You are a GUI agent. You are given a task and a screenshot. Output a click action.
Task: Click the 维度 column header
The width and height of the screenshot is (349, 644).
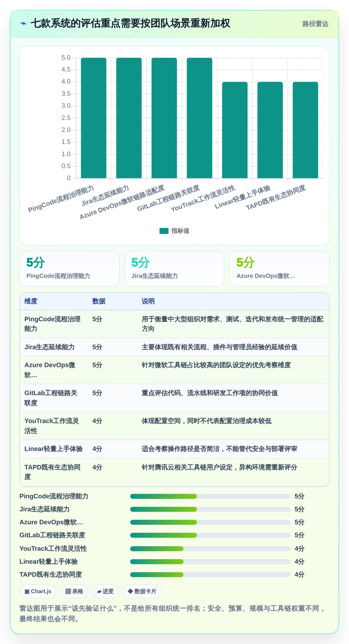[x=31, y=301]
